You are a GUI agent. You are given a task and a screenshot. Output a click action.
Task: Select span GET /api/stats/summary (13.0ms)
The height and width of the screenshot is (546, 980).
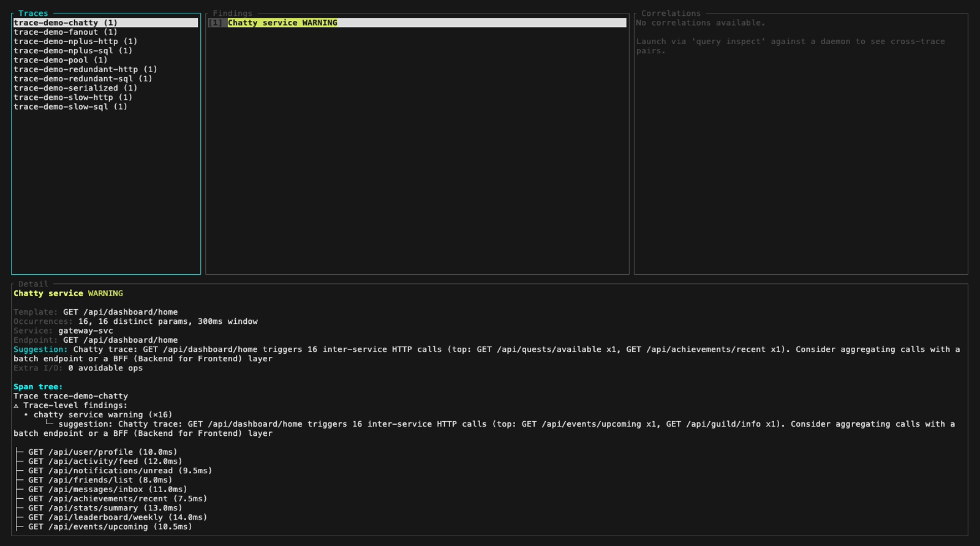(105, 508)
